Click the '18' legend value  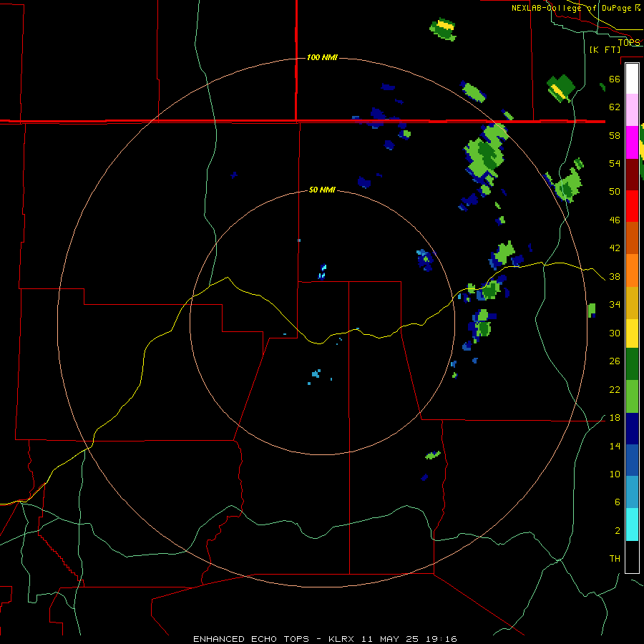[x=615, y=418]
